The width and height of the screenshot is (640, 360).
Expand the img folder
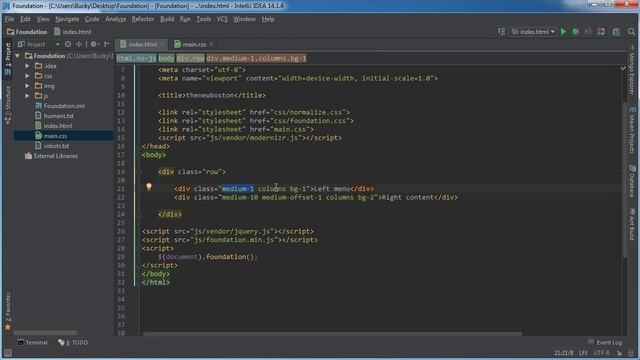pyautogui.click(x=27, y=86)
